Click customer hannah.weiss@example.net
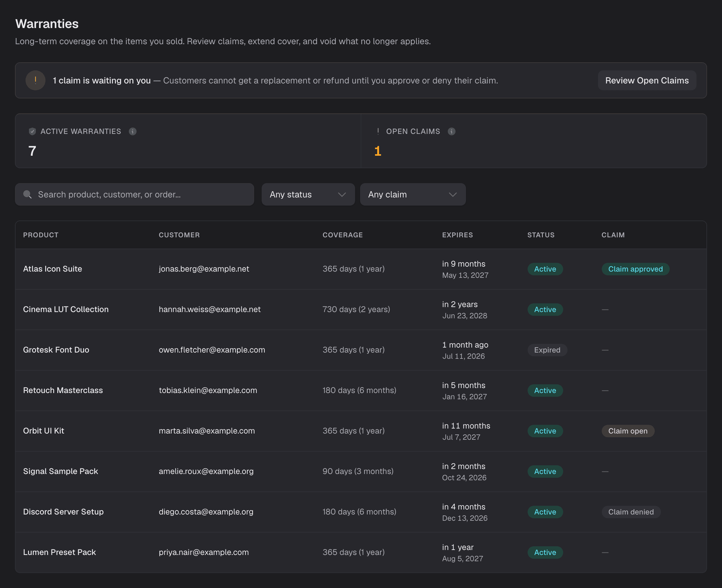The width and height of the screenshot is (722, 588). (x=209, y=309)
